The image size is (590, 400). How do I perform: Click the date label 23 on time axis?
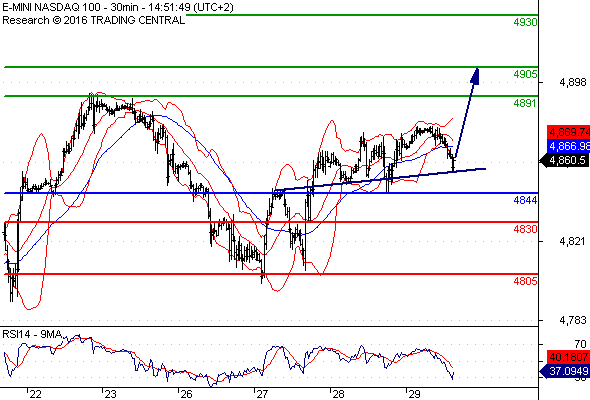pyautogui.click(x=110, y=394)
